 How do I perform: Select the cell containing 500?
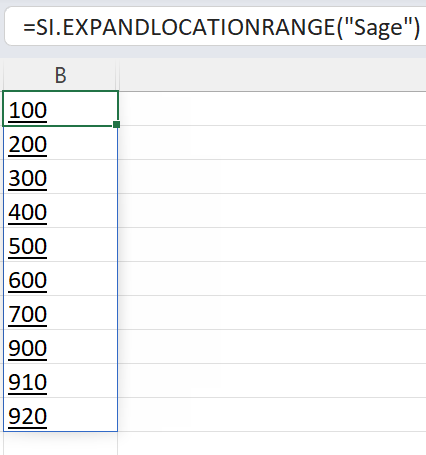(60, 245)
